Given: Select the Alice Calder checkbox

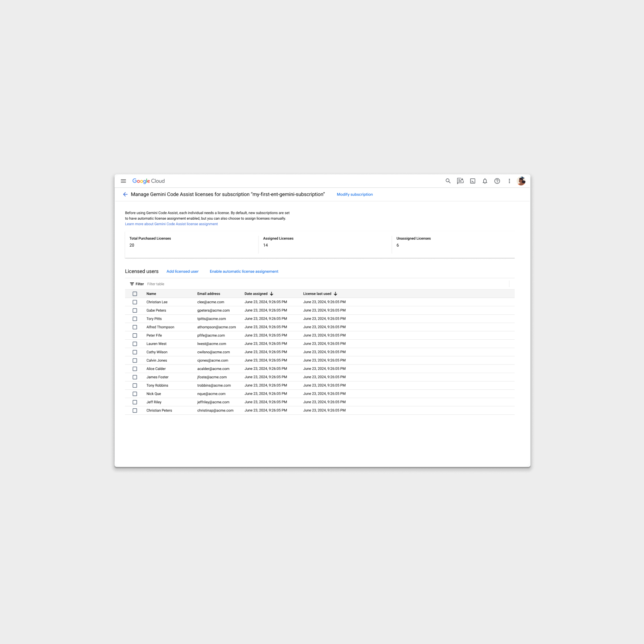Looking at the screenshot, I should tap(135, 369).
